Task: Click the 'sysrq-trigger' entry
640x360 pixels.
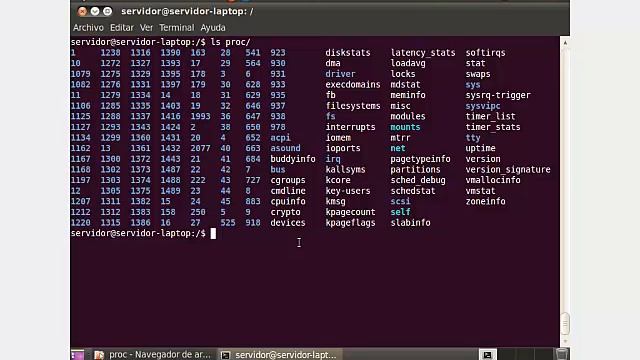Action: point(498,96)
